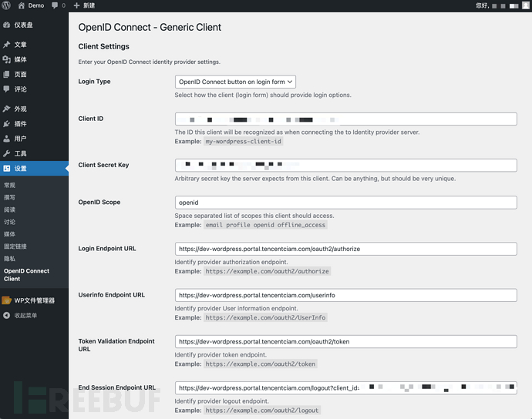Image resolution: width=532 pixels, height=419 pixels.
Task: Click the Login Type label
Action: 94,82
